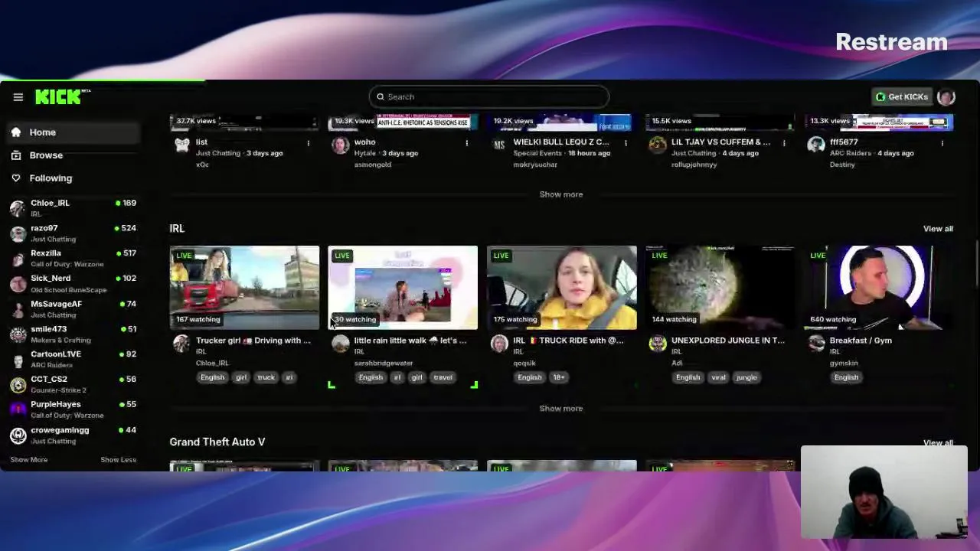This screenshot has height=551, width=980.
Task: Open crowegamingg avatar in sidebar
Action: (x=18, y=435)
